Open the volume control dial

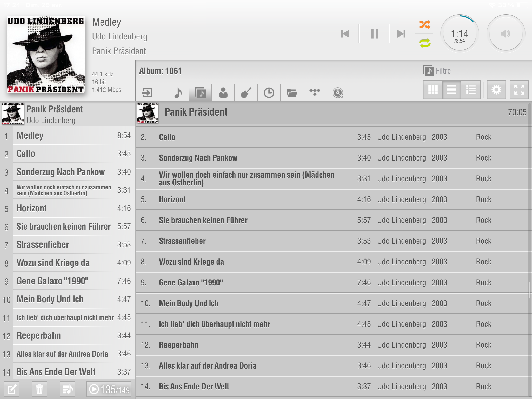[506, 34]
